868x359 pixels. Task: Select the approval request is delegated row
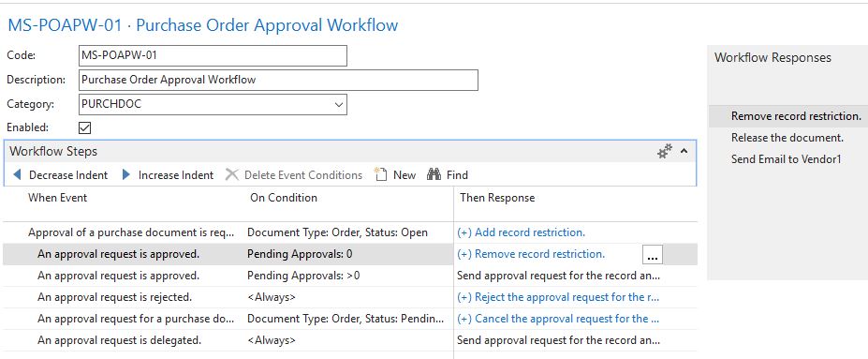click(350, 340)
